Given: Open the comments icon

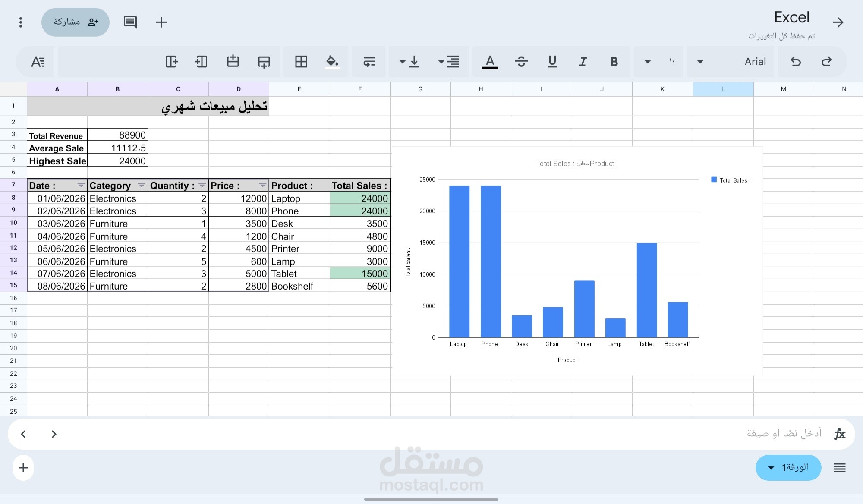Looking at the screenshot, I should 130,22.
